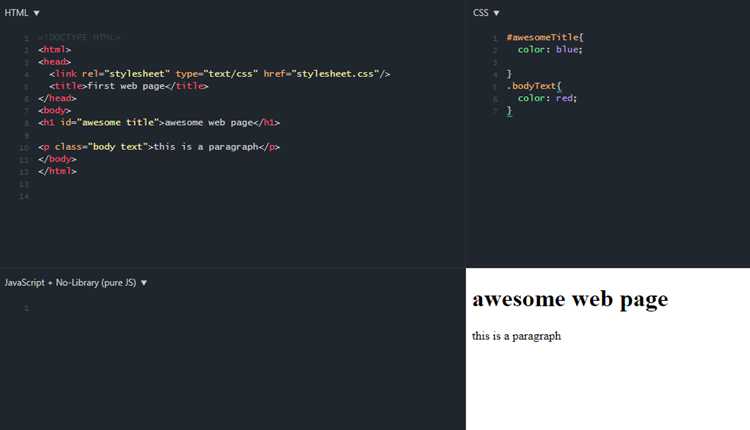
Task: Expand the JavaScript No-Library dropdown arrow
Action: click(143, 283)
